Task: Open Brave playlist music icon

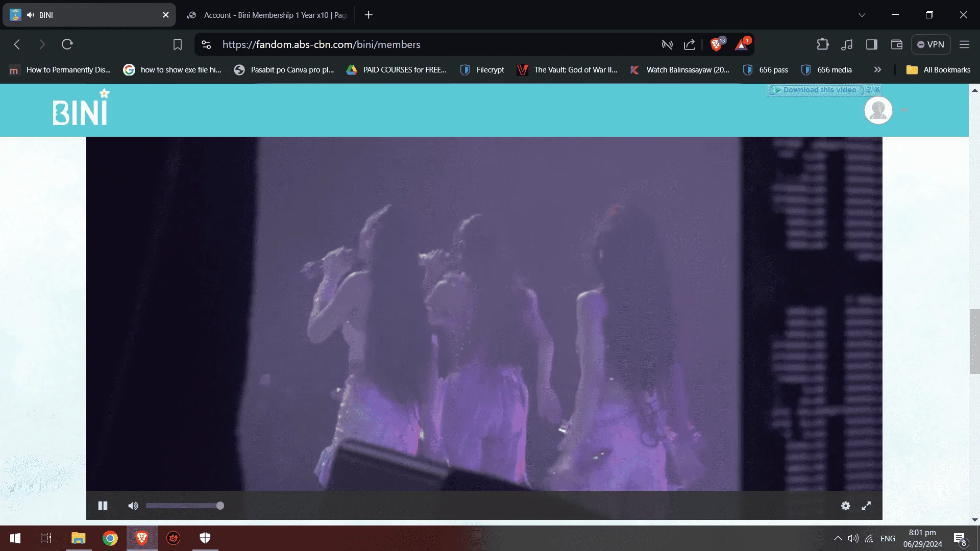Action: [x=847, y=44]
